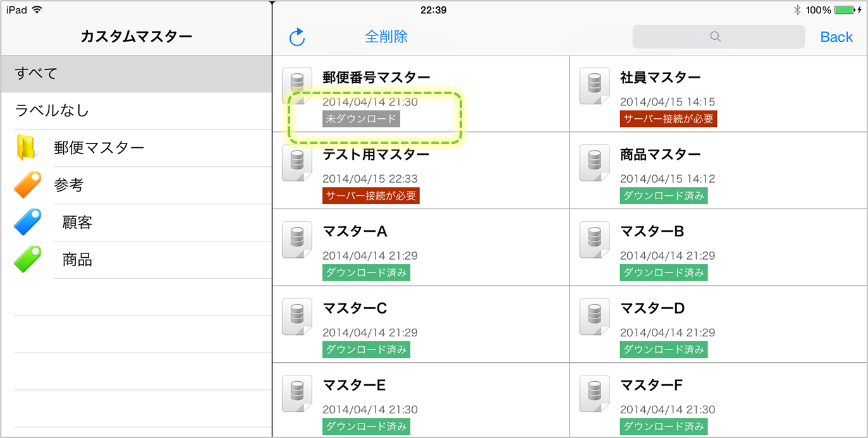
Task: Tap the refresh arrow icon
Action: click(x=296, y=37)
